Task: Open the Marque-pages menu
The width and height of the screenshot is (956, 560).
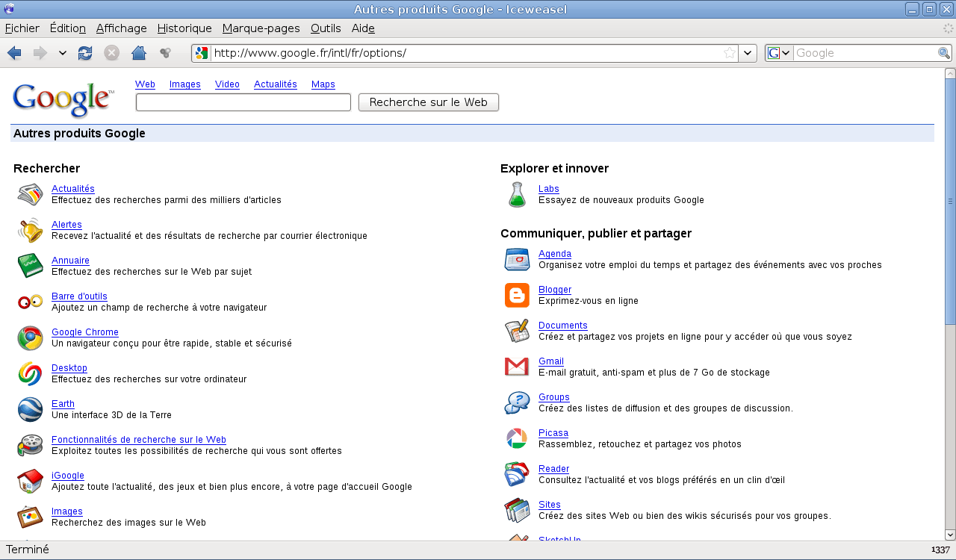Action: [261, 28]
